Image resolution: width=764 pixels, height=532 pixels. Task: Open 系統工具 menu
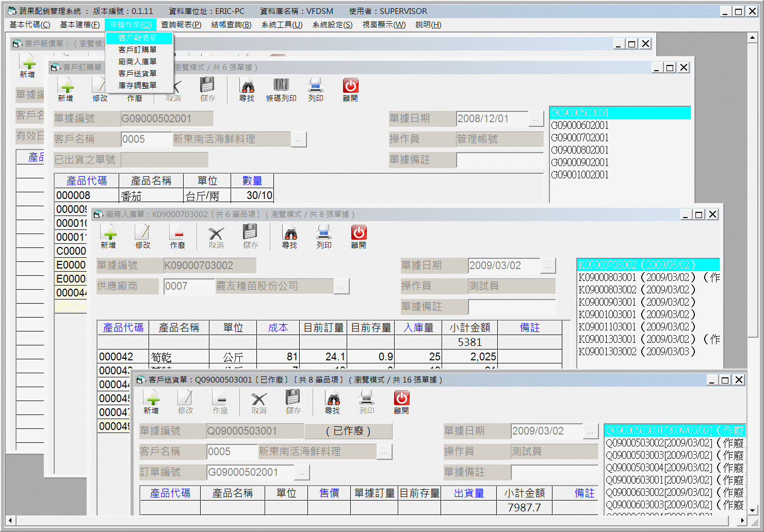pyautogui.click(x=282, y=25)
